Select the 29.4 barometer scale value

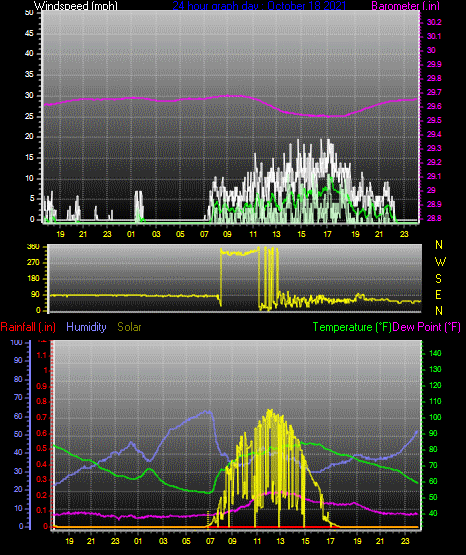(x=434, y=135)
